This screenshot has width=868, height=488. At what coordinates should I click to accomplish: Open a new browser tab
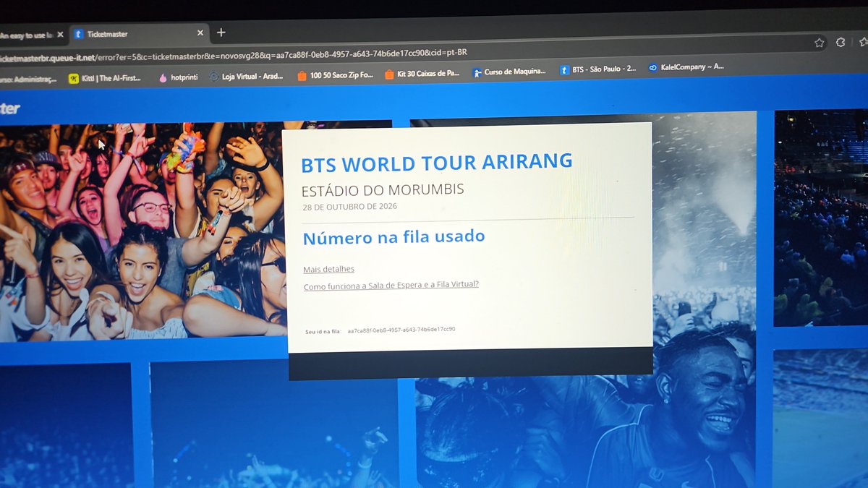221,33
